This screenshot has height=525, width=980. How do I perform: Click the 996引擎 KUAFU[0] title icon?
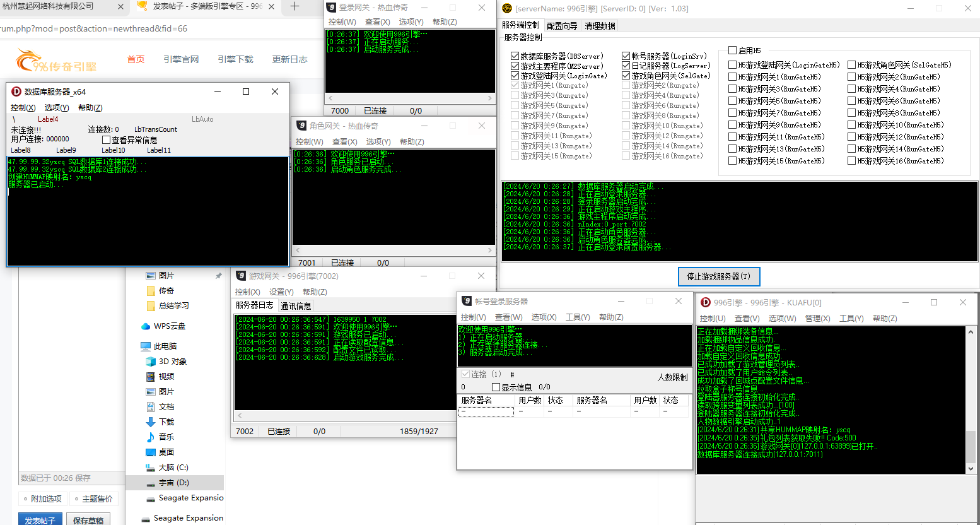tap(706, 302)
